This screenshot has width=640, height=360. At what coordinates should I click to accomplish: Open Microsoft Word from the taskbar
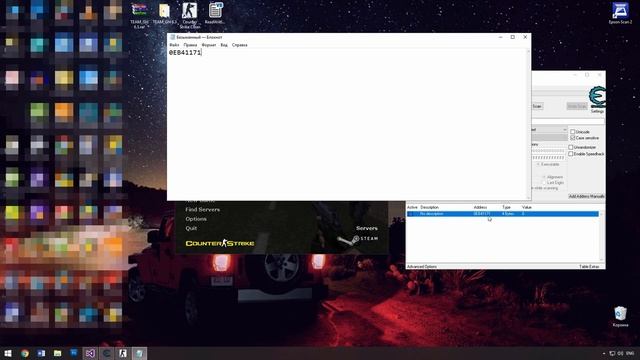click(41, 353)
